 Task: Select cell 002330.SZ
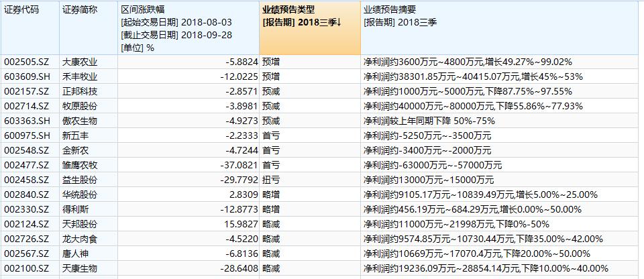30,209
